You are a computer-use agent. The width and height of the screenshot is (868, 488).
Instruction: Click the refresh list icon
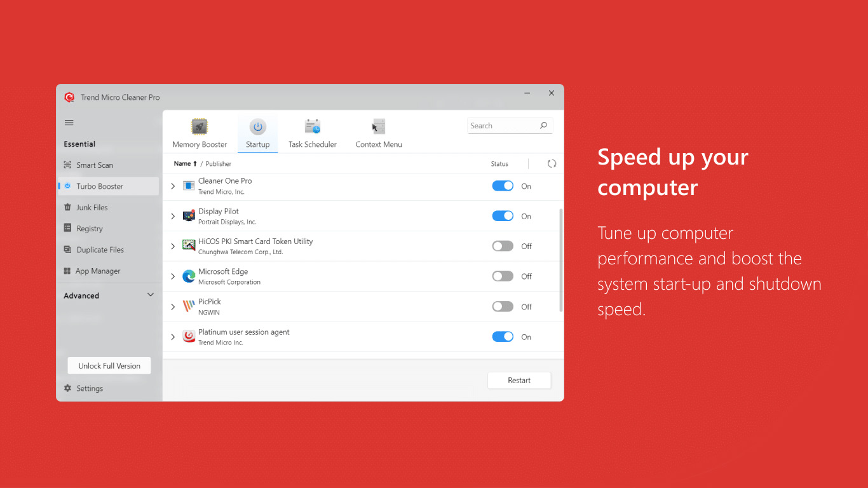552,163
